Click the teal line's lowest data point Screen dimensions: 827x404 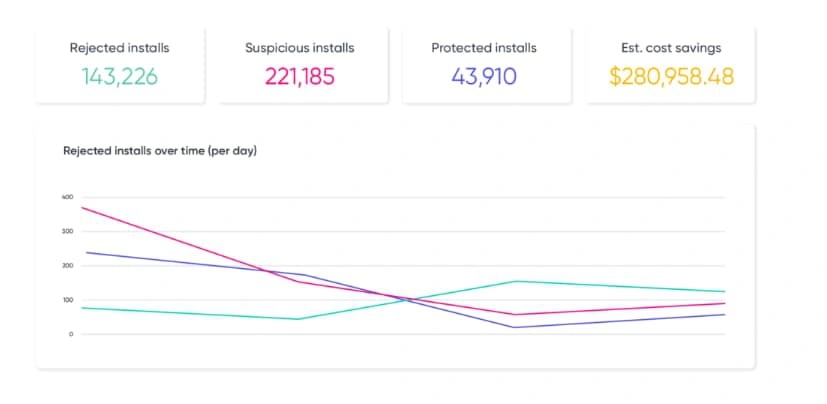[297, 319]
